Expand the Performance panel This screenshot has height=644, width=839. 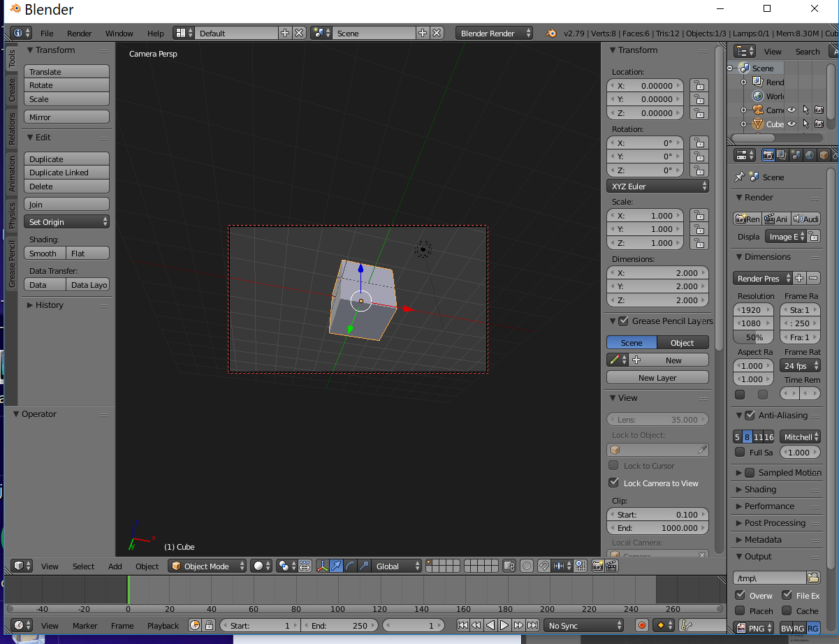click(x=769, y=506)
